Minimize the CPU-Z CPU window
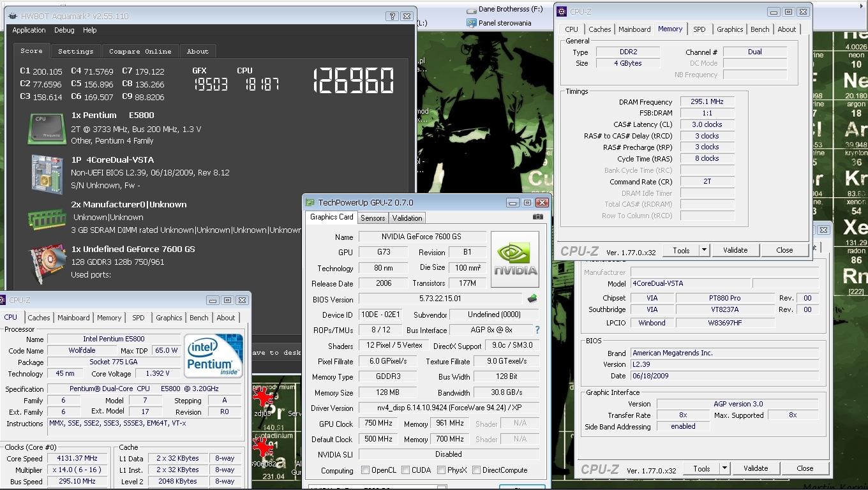 click(213, 300)
